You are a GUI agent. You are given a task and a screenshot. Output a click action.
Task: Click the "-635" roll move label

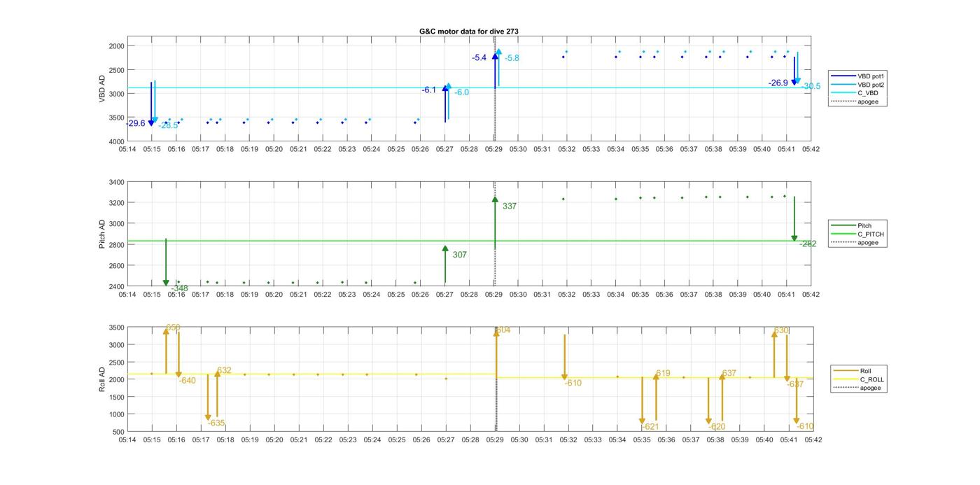pos(216,423)
